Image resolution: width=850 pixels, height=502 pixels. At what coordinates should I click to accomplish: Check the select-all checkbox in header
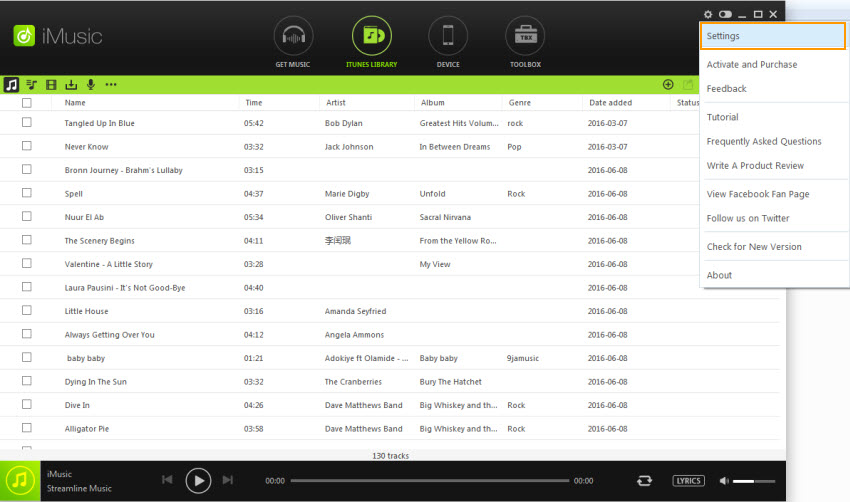tap(27, 103)
